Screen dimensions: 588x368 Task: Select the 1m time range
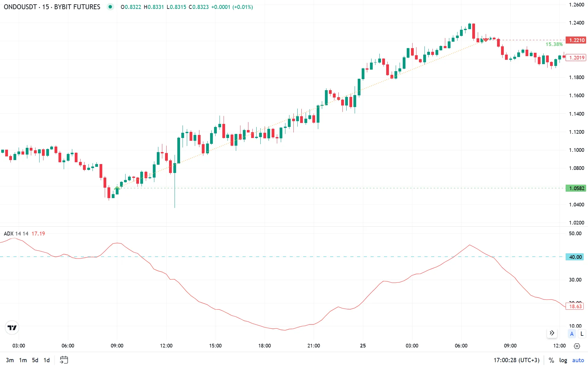(23, 360)
